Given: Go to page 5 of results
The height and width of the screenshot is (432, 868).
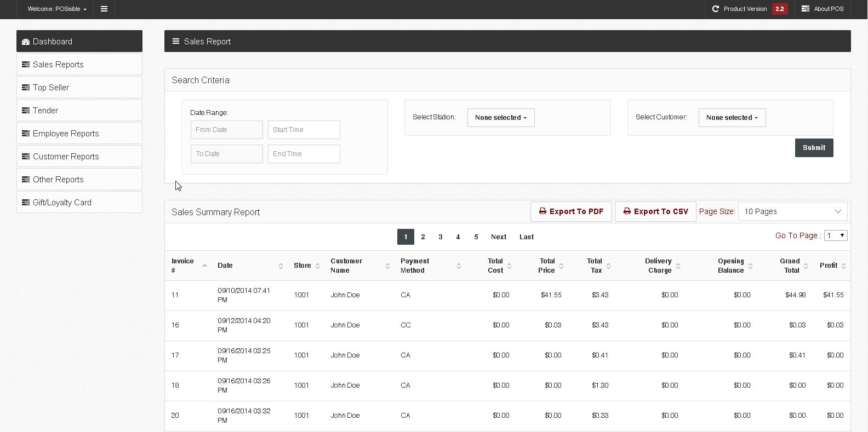Looking at the screenshot, I should [x=476, y=237].
